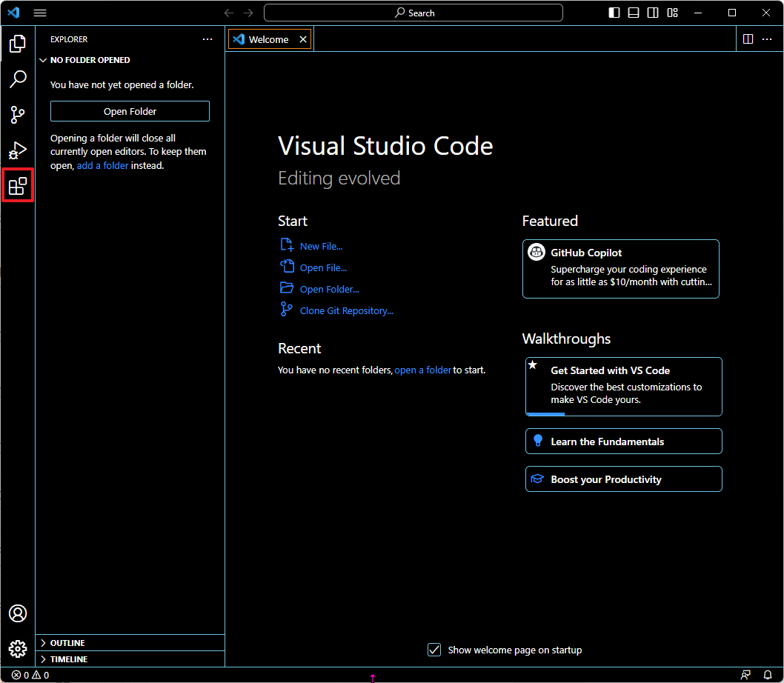Screen dimensions: 784x683
Task: Open the Explorer view in activity bar
Action: point(18,44)
